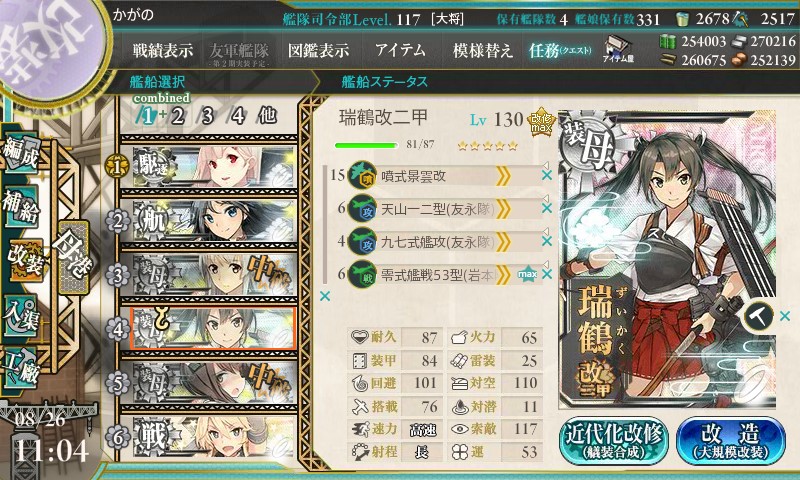Open the 編成 fleet composition sidebar icon
This screenshot has width=800, height=480.
(x=20, y=153)
